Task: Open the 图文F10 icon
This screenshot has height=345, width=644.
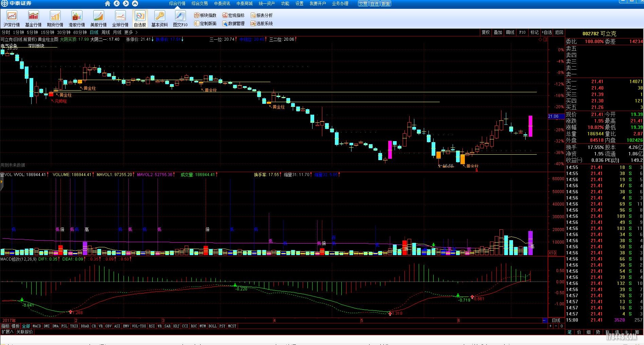Action: coord(180,19)
